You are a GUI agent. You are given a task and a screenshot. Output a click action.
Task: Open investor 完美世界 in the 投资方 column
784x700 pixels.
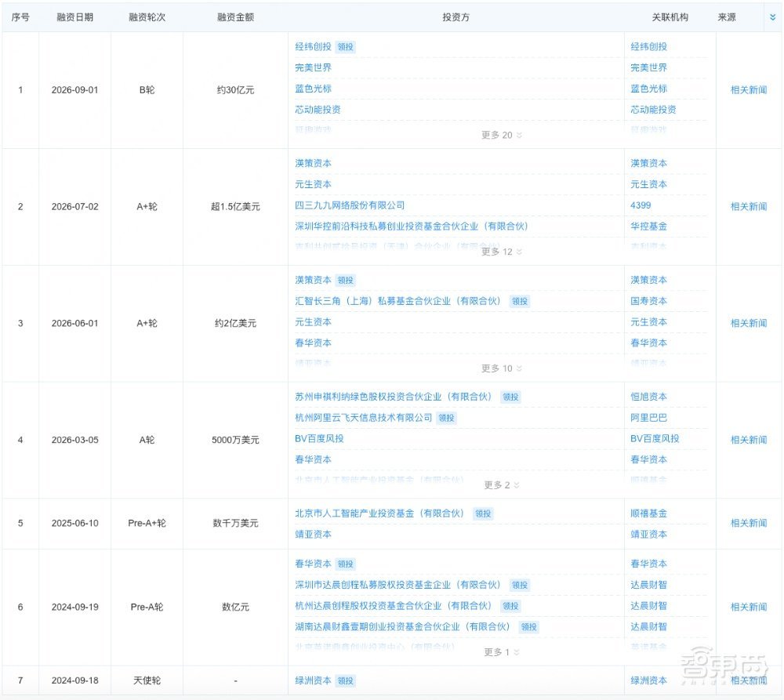pyautogui.click(x=313, y=67)
